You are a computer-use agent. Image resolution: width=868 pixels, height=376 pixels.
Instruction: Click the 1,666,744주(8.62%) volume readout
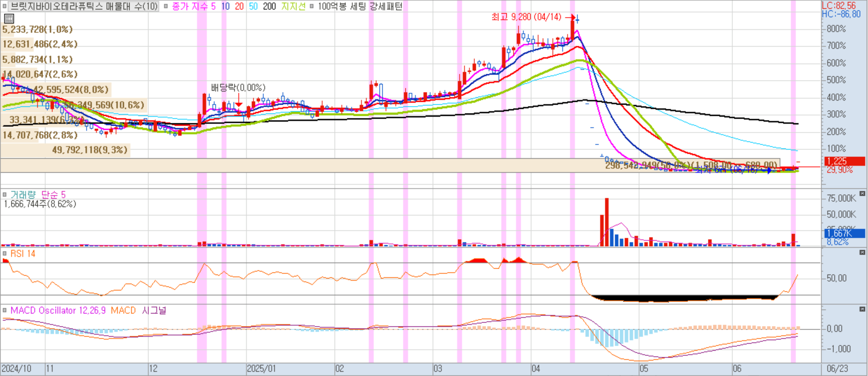click(40, 204)
